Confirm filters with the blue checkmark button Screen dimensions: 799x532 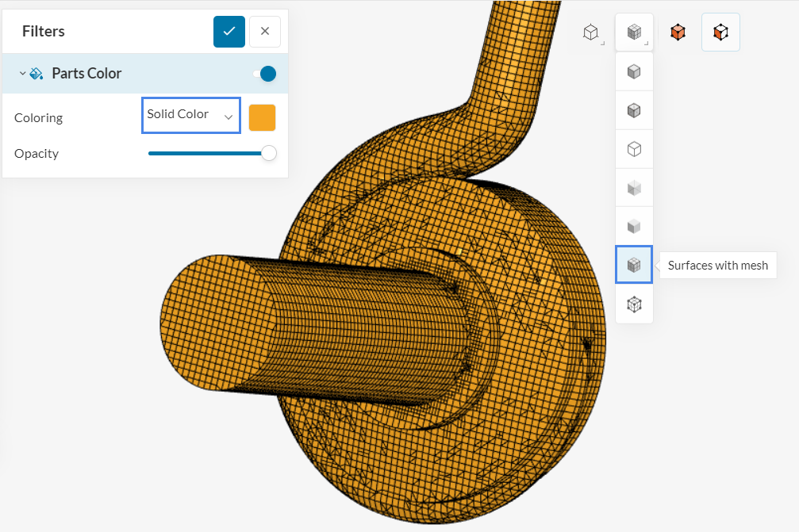(229, 32)
